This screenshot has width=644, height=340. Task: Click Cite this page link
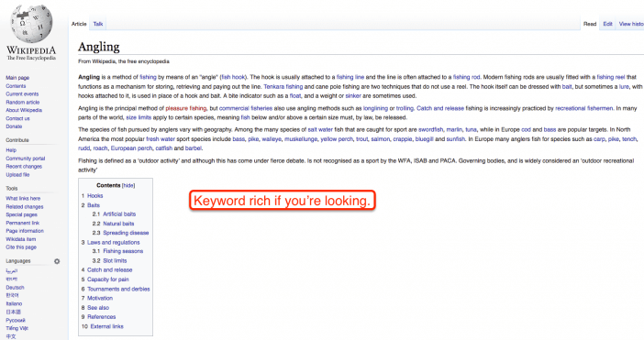point(21,247)
